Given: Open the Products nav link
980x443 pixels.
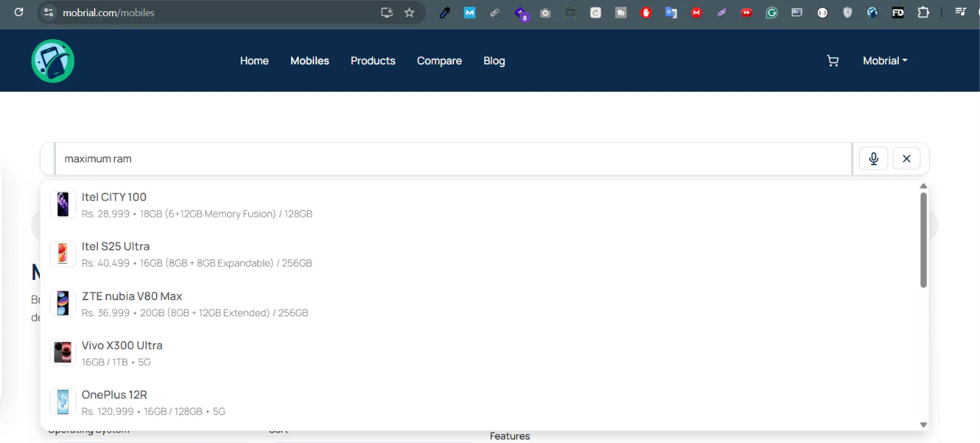Looking at the screenshot, I should coord(373,61).
